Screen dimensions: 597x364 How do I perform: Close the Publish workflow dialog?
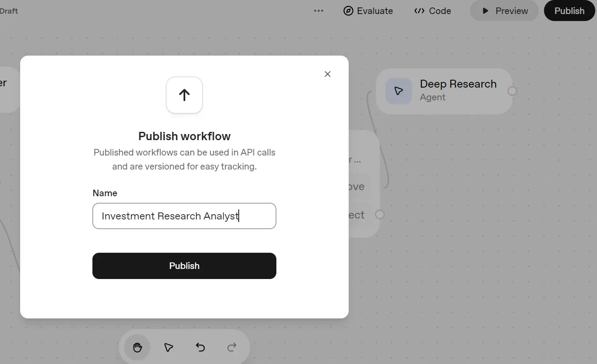pos(327,74)
